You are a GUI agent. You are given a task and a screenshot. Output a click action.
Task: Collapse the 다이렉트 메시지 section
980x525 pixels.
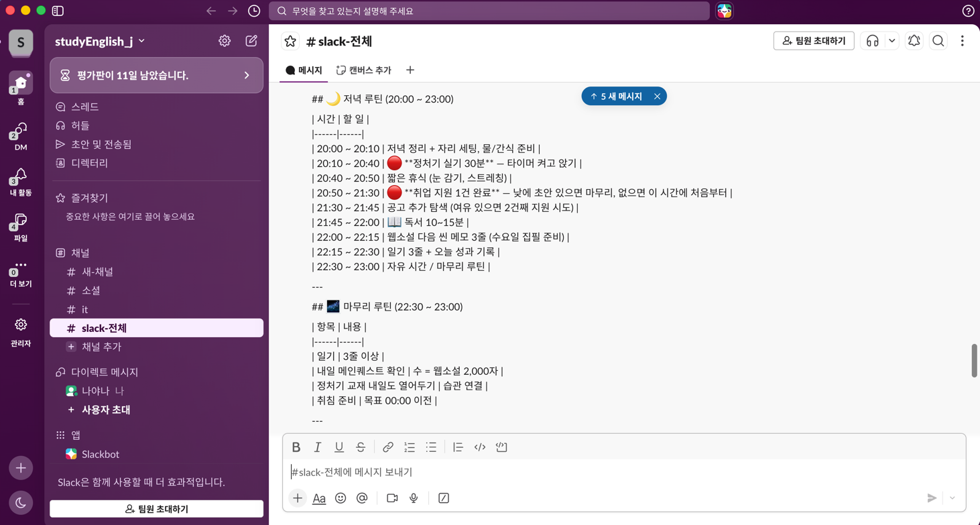(x=104, y=372)
